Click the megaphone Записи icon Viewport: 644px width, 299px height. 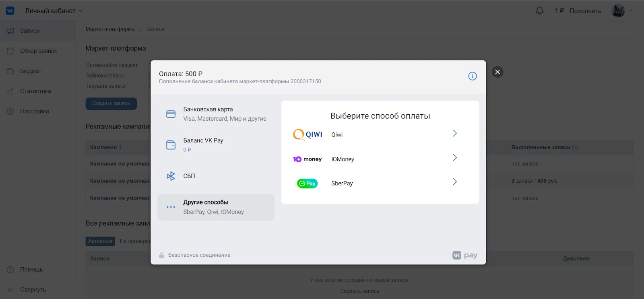(10, 31)
